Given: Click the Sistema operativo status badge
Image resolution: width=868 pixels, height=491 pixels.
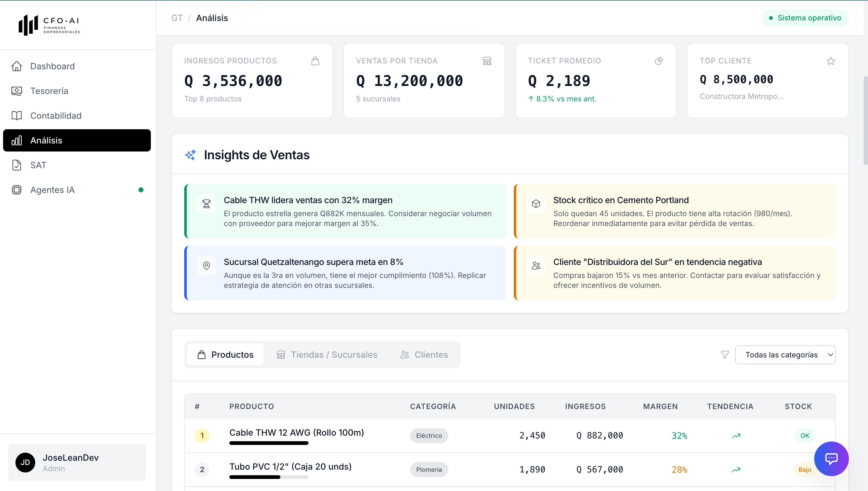Looking at the screenshot, I should point(805,18).
